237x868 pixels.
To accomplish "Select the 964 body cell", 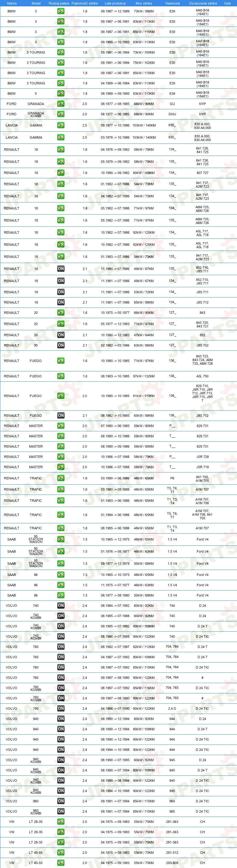I will click(172, 801).
